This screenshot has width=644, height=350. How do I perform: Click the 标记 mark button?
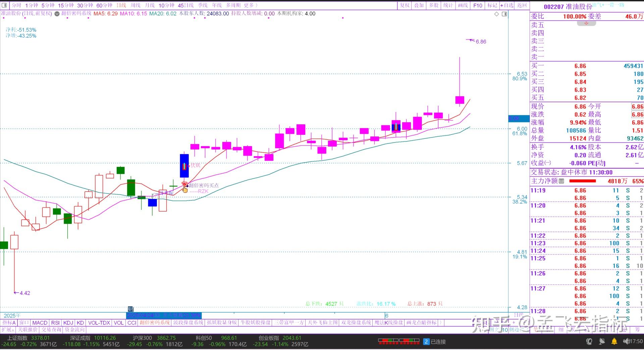tap(492, 5)
